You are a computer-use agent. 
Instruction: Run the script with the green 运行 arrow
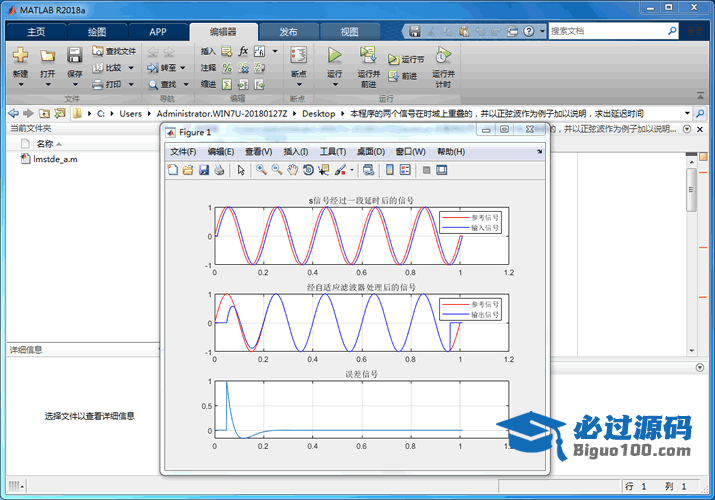pos(335,55)
